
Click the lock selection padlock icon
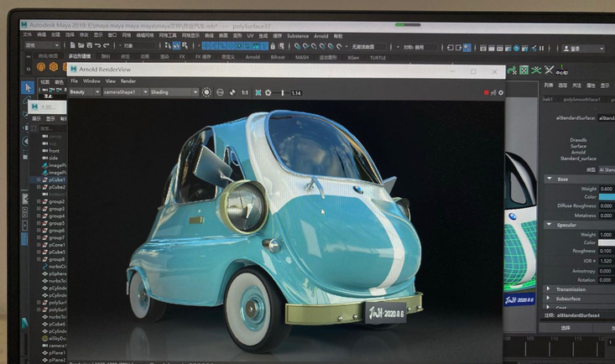(x=273, y=46)
